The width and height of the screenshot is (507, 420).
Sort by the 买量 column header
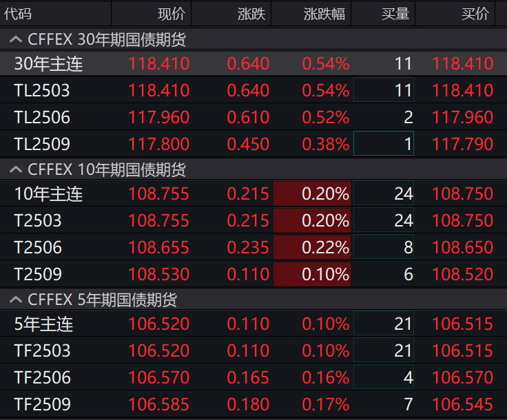point(395,13)
